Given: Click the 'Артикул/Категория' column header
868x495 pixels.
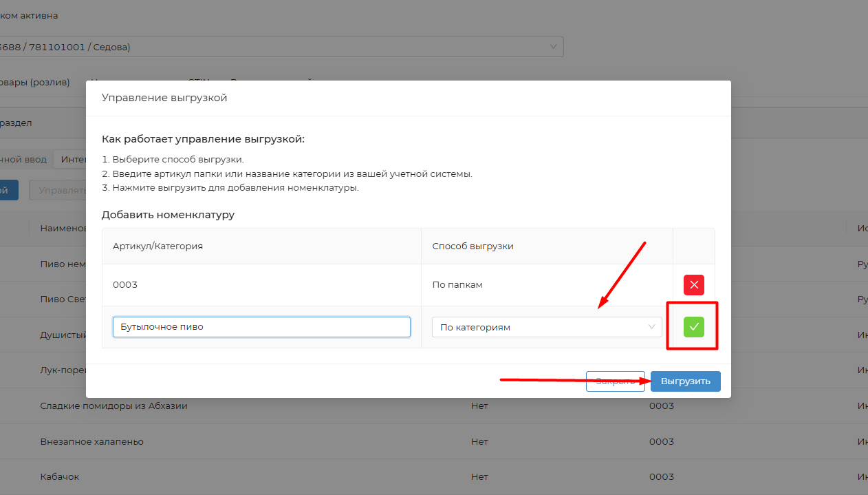Looking at the screenshot, I should tap(158, 246).
